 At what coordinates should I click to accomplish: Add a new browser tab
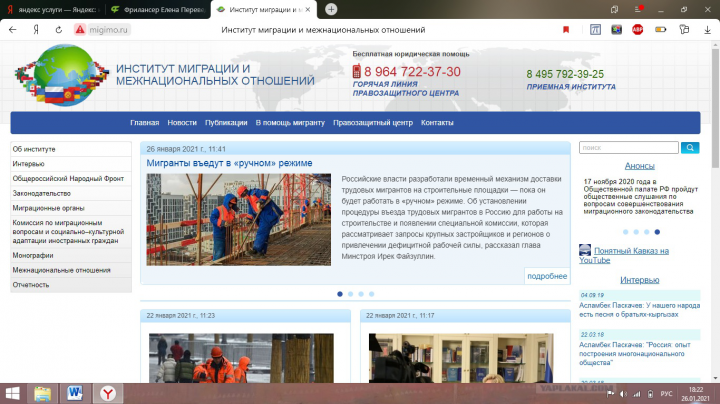(x=331, y=9)
